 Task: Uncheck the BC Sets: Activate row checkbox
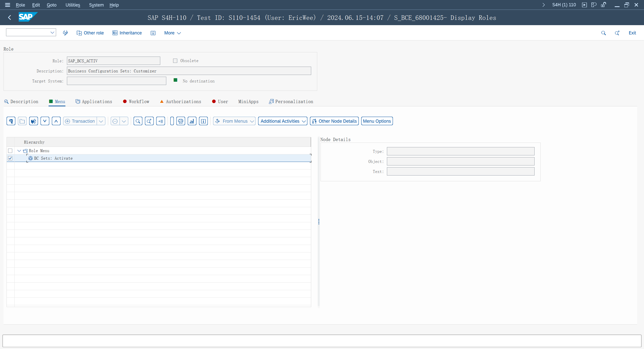pyautogui.click(x=10, y=158)
